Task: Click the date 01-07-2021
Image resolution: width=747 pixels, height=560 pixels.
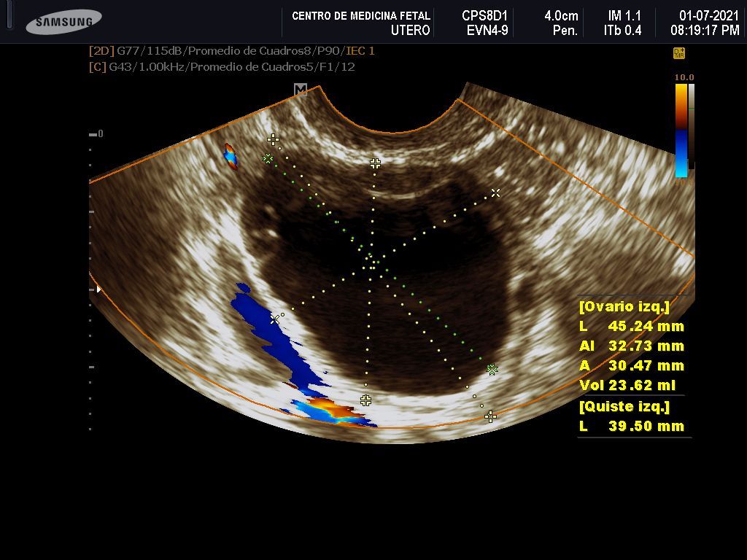Action: [x=709, y=16]
